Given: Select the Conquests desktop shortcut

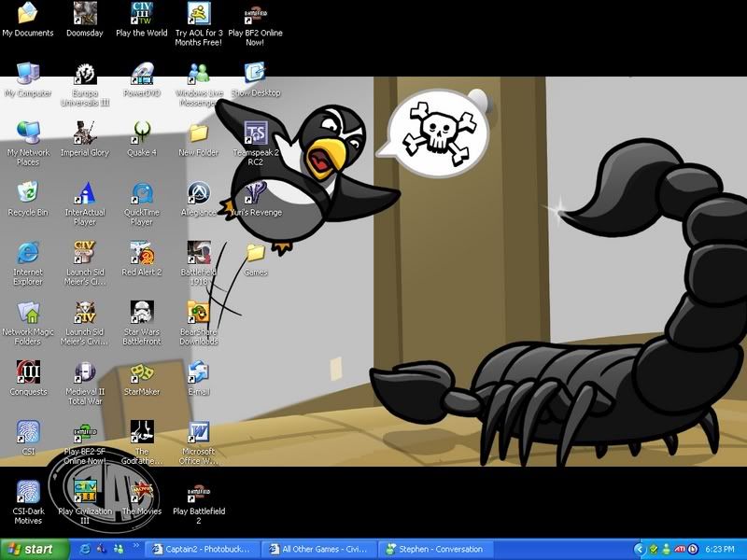Looking at the screenshot, I should tap(28, 379).
